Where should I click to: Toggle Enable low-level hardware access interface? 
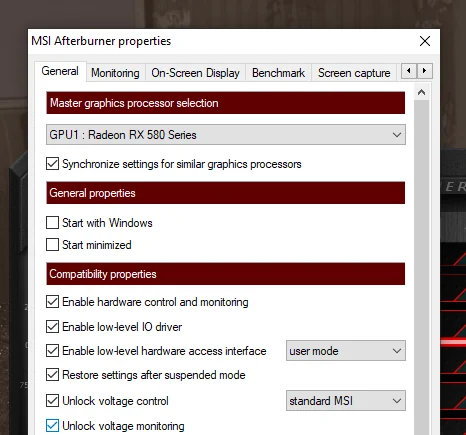coord(52,351)
